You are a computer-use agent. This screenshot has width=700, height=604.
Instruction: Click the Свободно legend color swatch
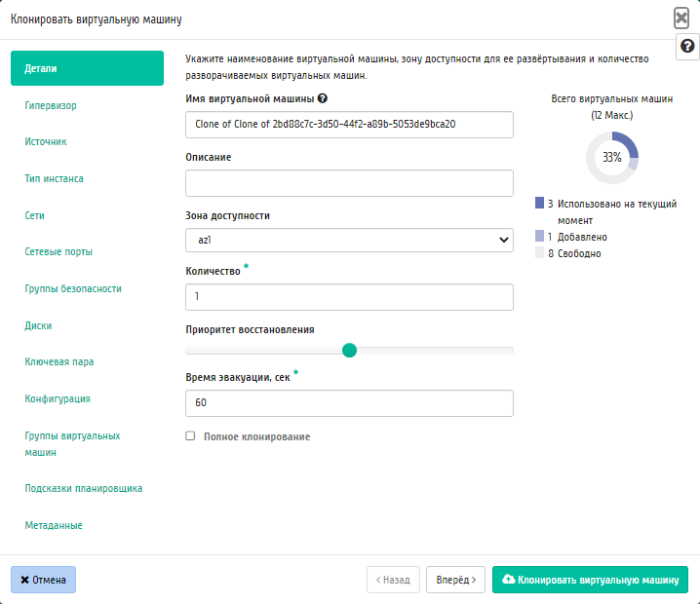[x=540, y=252]
